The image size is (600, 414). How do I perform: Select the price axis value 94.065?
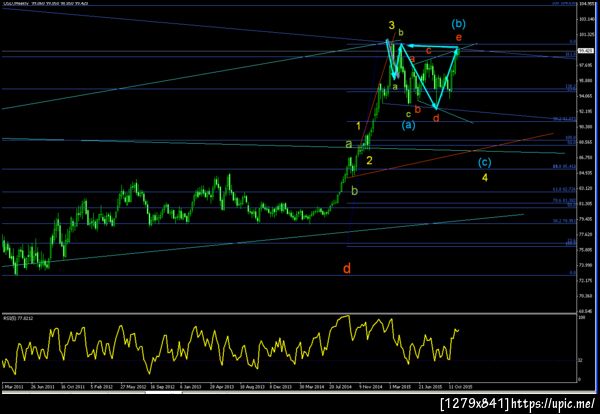tap(585, 96)
